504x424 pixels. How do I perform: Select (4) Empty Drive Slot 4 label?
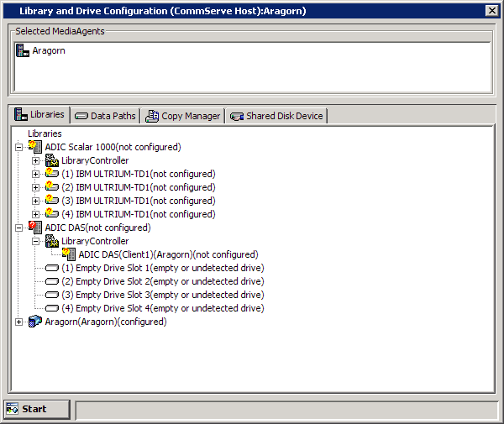[x=163, y=308]
